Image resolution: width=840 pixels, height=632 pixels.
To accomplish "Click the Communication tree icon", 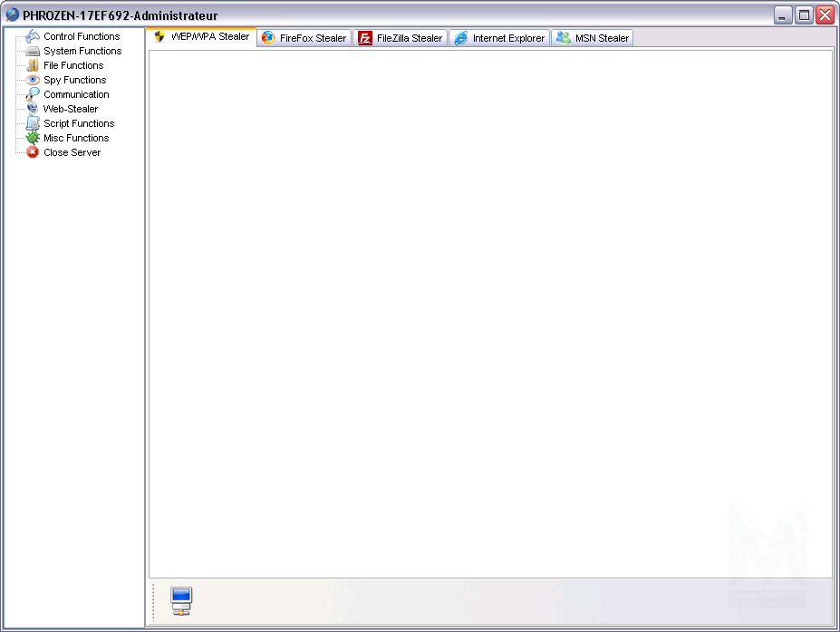I will pyautogui.click(x=33, y=94).
